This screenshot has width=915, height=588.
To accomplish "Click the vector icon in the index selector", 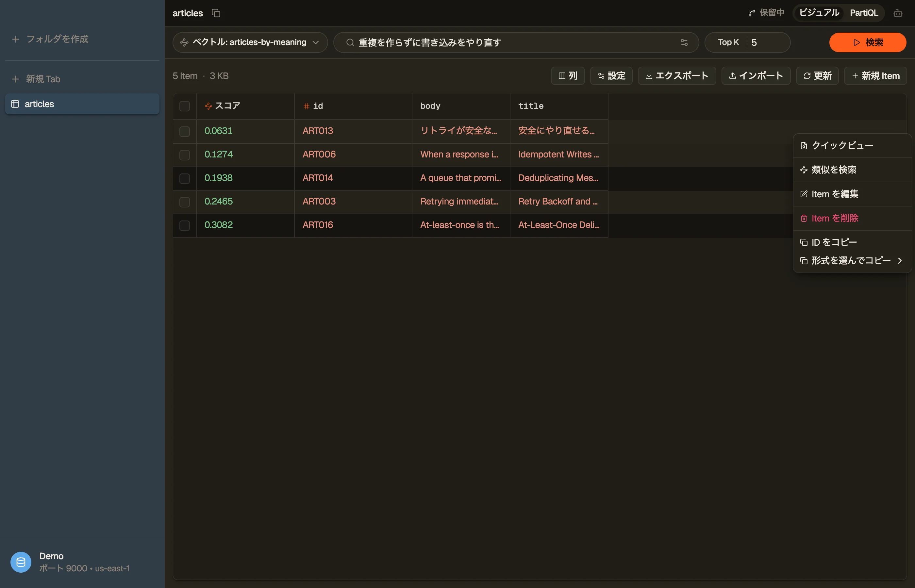I will 184,42.
